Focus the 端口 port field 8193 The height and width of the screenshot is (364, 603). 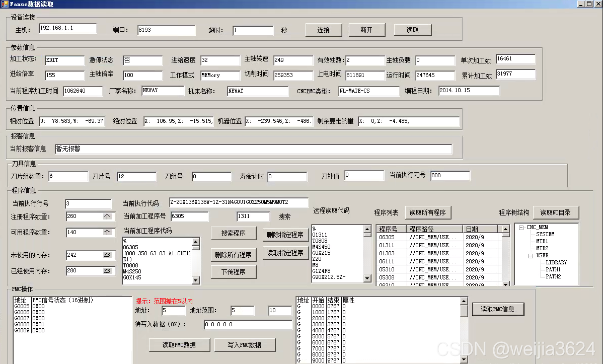click(x=166, y=30)
